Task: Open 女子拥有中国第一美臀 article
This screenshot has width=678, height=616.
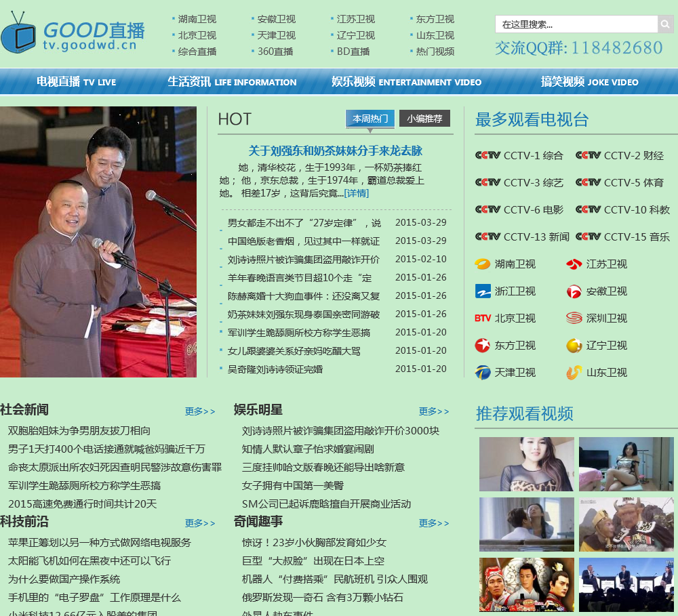Action: [x=293, y=485]
